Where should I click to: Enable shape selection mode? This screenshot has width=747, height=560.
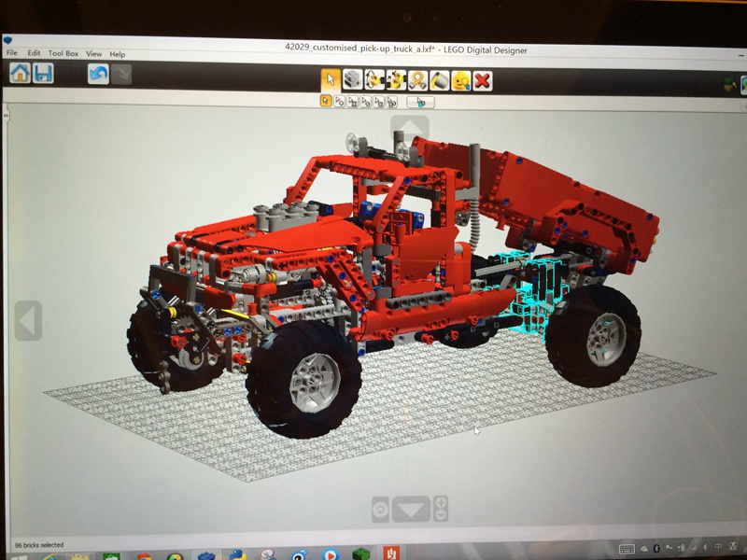coord(379,102)
